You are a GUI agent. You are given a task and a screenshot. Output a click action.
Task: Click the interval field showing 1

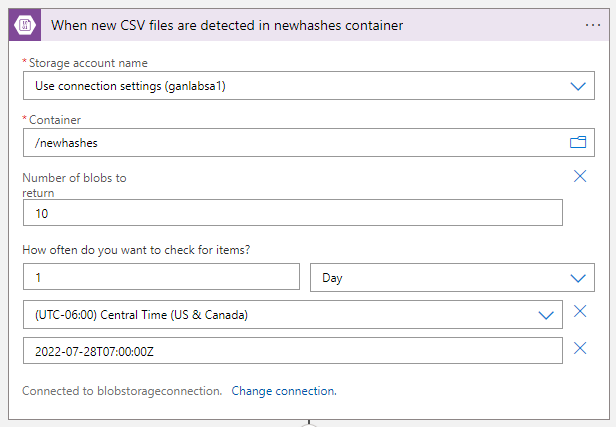pos(160,277)
